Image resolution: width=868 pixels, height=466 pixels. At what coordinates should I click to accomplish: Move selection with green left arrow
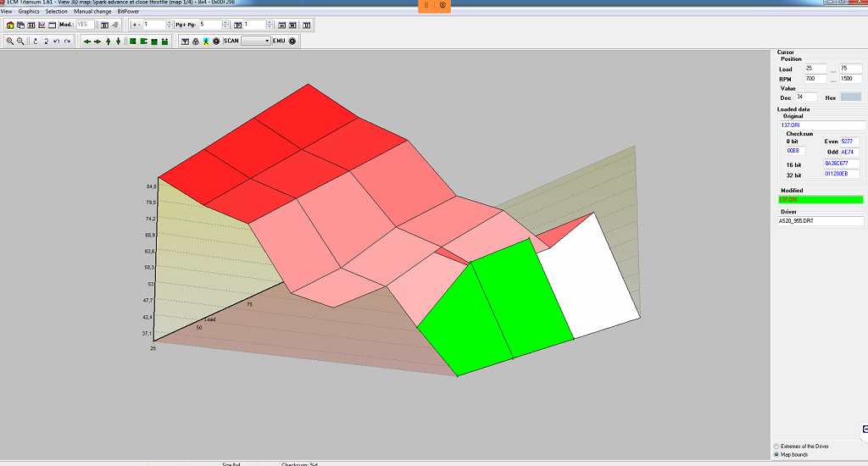87,42
